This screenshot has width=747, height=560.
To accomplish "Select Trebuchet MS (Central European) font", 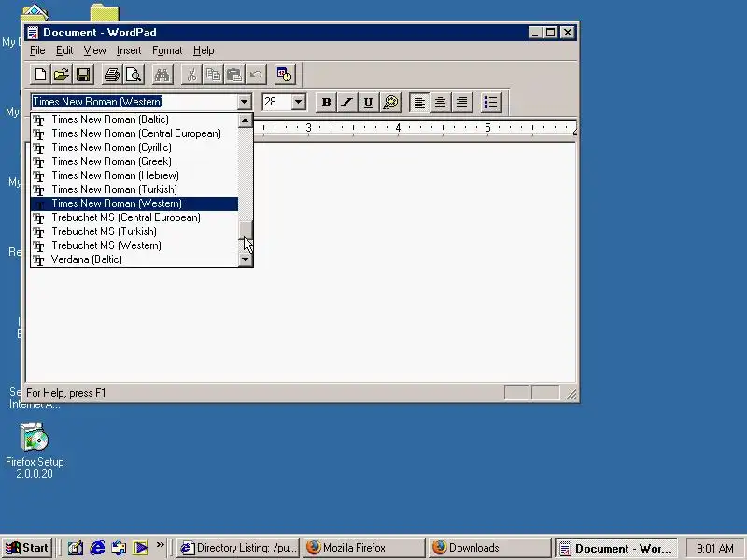I will (134, 217).
